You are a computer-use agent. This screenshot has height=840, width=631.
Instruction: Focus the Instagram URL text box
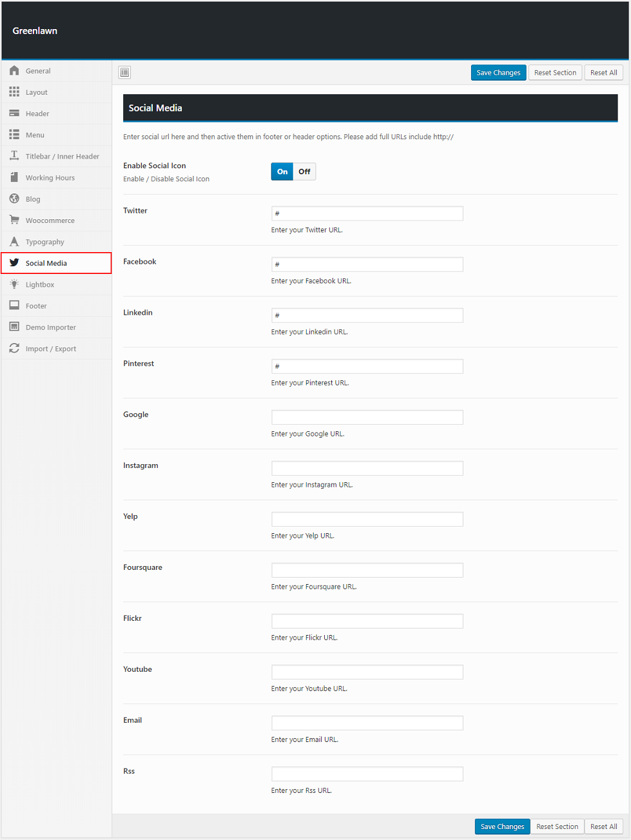pos(367,468)
